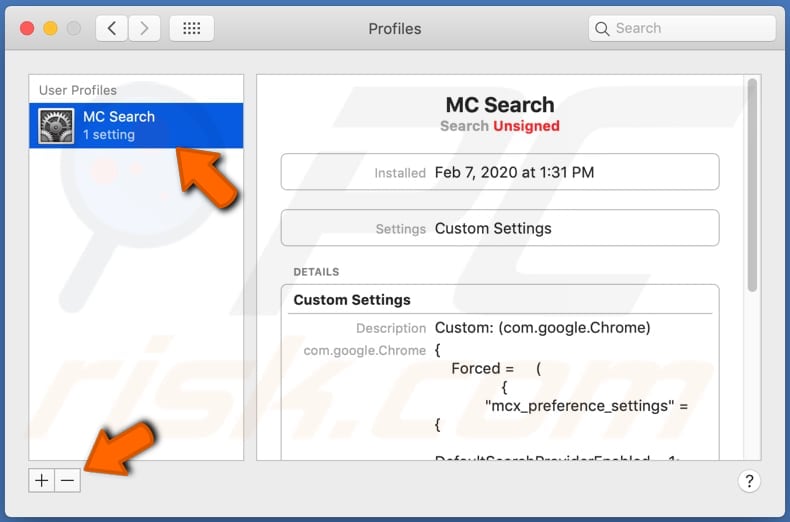Viewport: 790px width, 522px height.
Task: Click MC Search profile gear icon
Action: [x=56, y=126]
